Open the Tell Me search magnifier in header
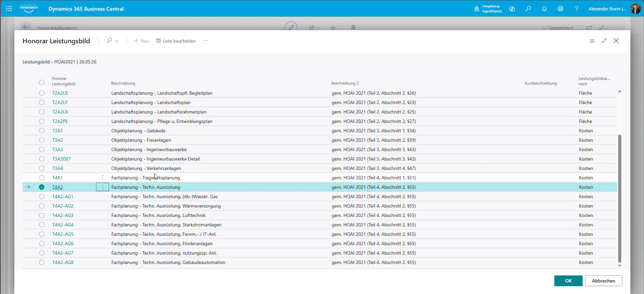Image resolution: width=644 pixels, height=294 pixels. tap(528, 8)
